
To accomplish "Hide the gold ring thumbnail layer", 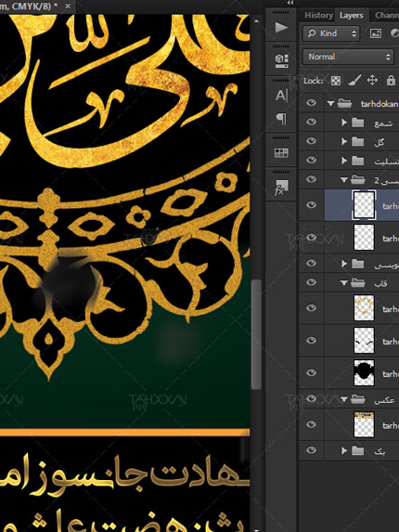I will pos(311,307).
